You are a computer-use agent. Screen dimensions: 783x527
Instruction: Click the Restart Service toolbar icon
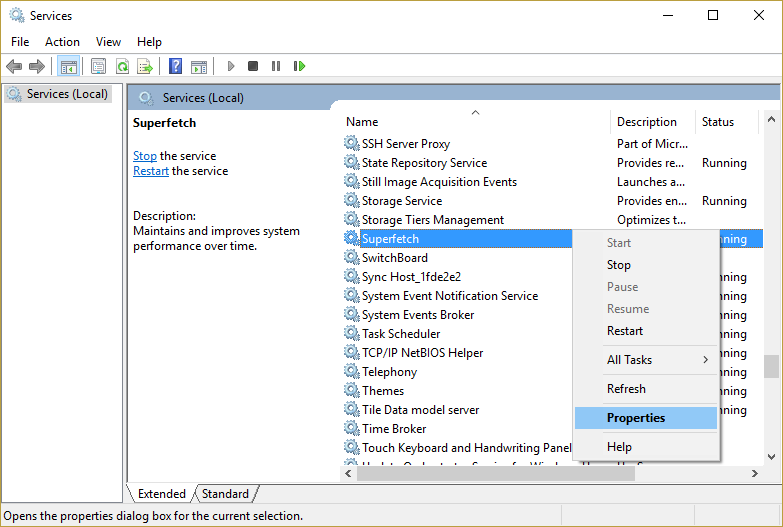point(299,66)
